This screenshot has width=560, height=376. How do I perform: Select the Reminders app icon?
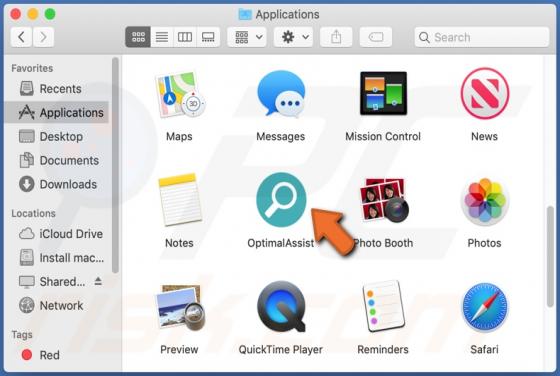coord(383,307)
